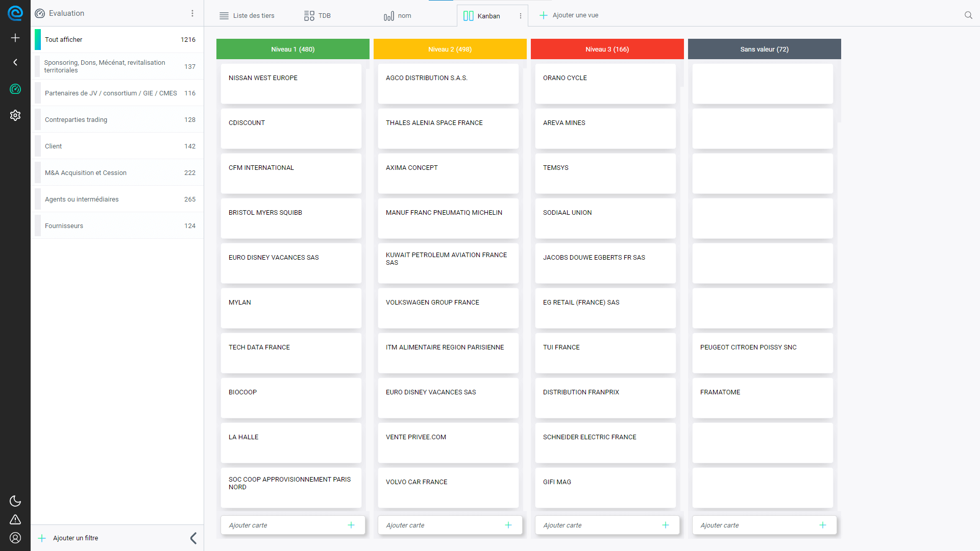Click the red Niveau 3 (166) column header
This screenshot has width=980, height=551.
click(x=607, y=49)
